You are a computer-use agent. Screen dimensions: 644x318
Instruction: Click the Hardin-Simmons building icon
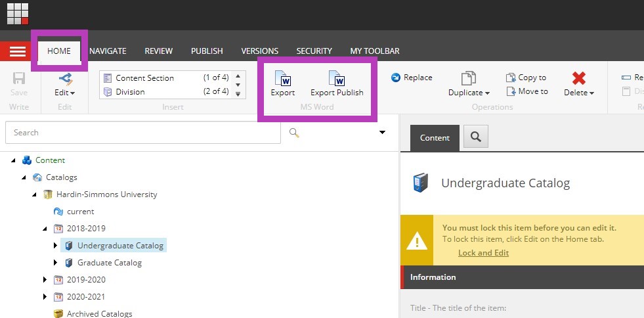(48, 194)
